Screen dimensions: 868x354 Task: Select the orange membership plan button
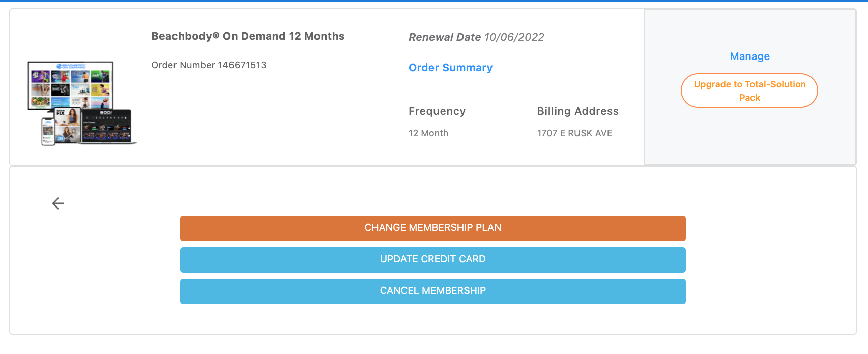(x=432, y=228)
